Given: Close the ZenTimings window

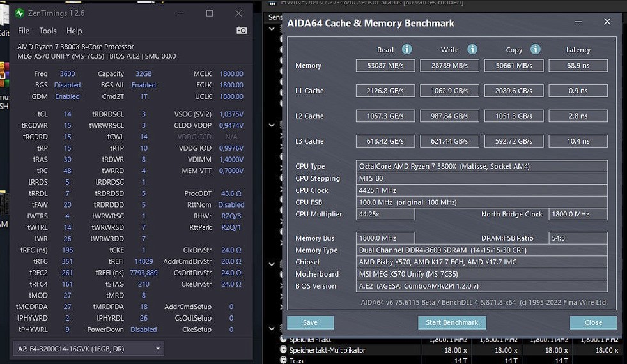Looking at the screenshot, I should pos(239,13).
